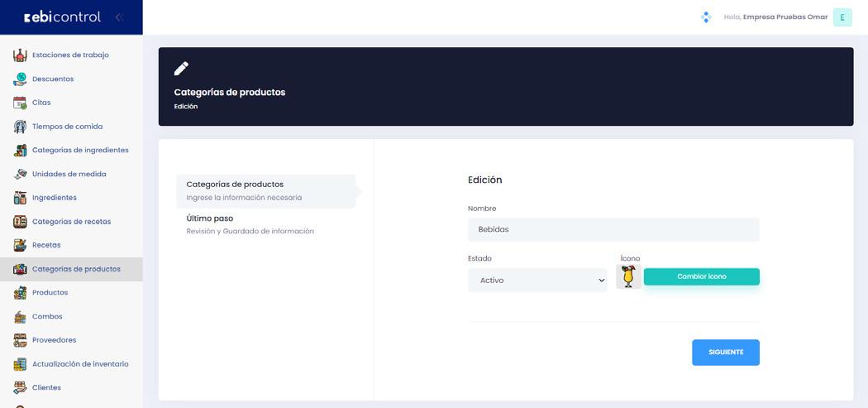This screenshot has height=408, width=868.
Task: Click the Tiempos de comida icon
Action: pyautogui.click(x=20, y=127)
